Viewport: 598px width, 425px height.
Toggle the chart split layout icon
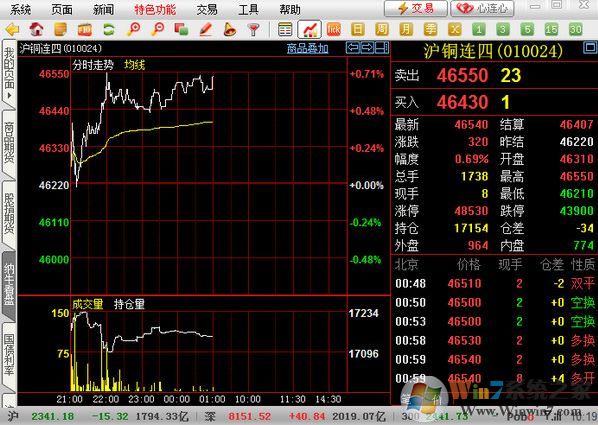382,48
